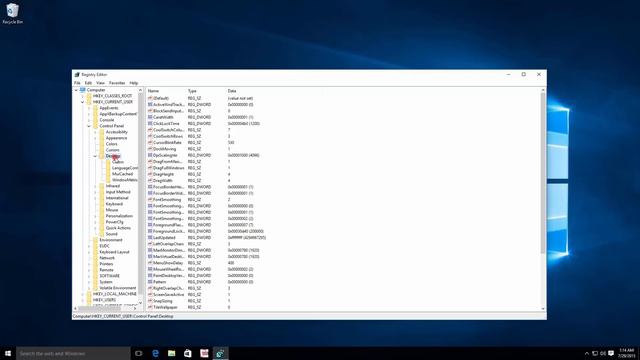640x360 pixels.
Task: Select the DragWidth value name
Action: 162,180
